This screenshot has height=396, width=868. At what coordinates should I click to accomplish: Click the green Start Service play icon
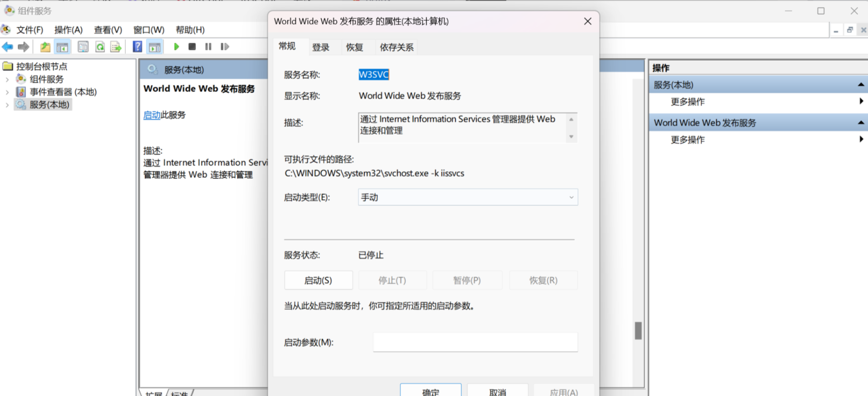click(x=176, y=46)
